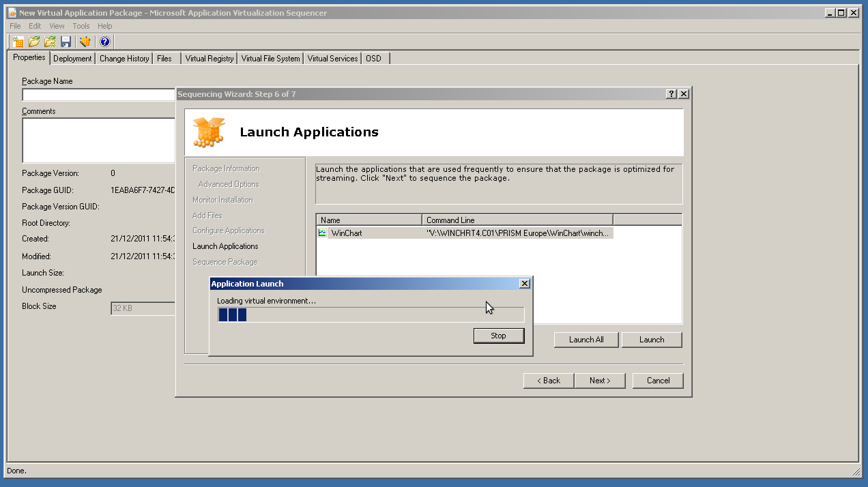Open the Change History tab
This screenshot has height=487, width=868.
[124, 59]
